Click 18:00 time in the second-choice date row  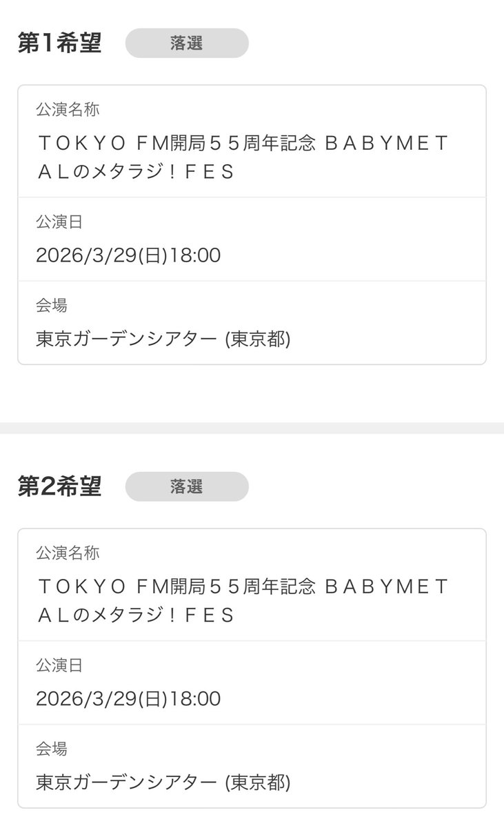pos(195,700)
